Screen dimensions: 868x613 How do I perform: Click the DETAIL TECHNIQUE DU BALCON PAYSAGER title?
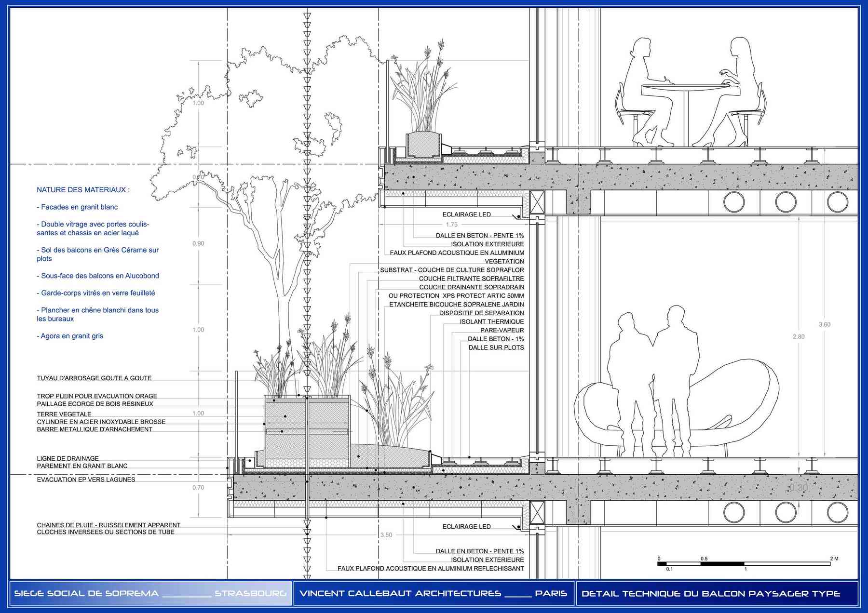tap(711, 593)
